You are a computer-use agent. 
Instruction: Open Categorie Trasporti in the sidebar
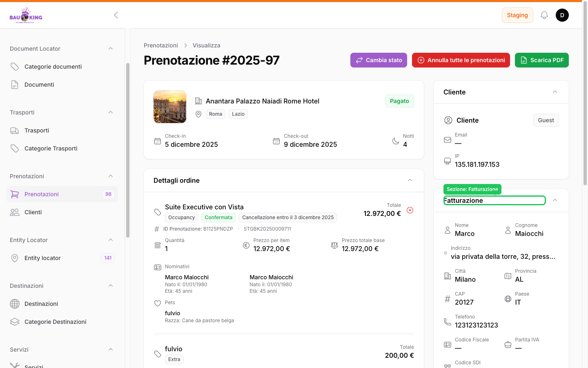[x=62, y=148]
